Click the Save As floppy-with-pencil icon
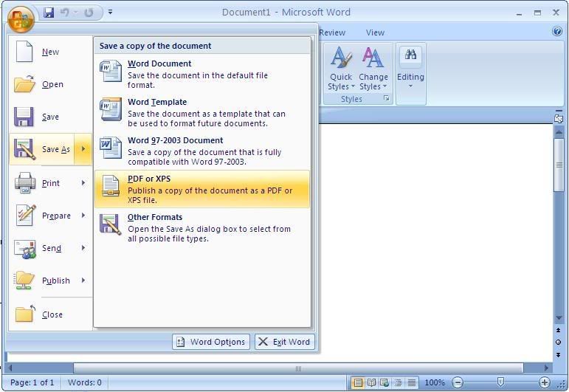Screen dimensions: 569x392 click(x=24, y=149)
